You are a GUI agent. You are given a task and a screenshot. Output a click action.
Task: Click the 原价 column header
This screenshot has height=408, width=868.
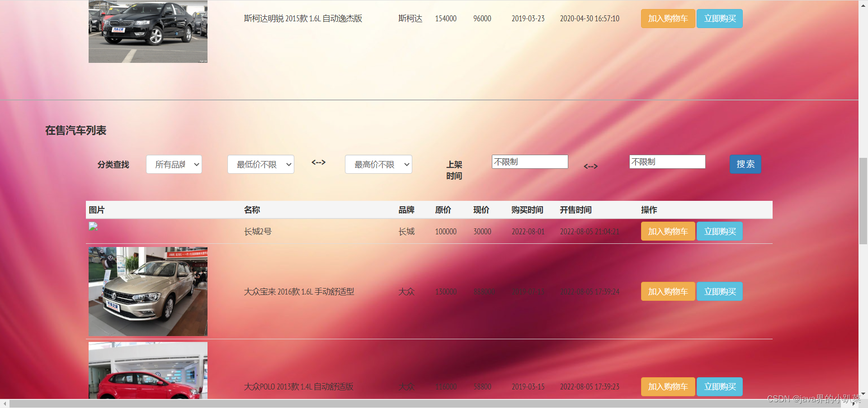pyautogui.click(x=443, y=210)
